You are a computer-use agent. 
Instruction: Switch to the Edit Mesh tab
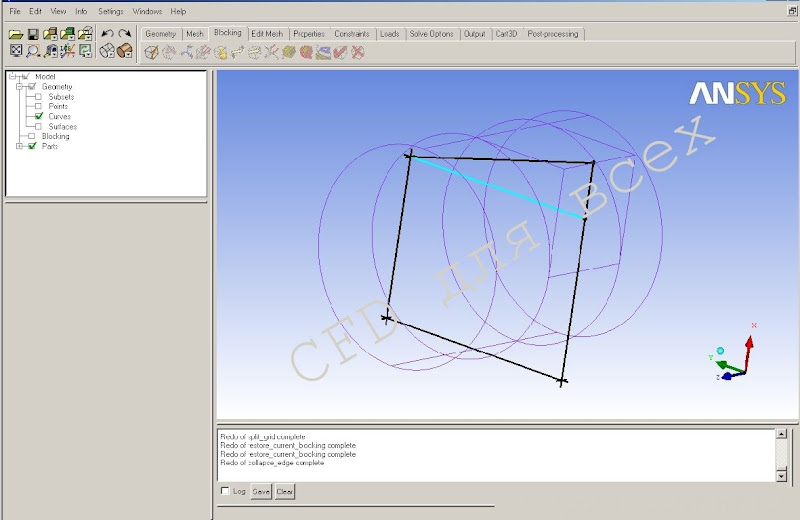click(267, 33)
